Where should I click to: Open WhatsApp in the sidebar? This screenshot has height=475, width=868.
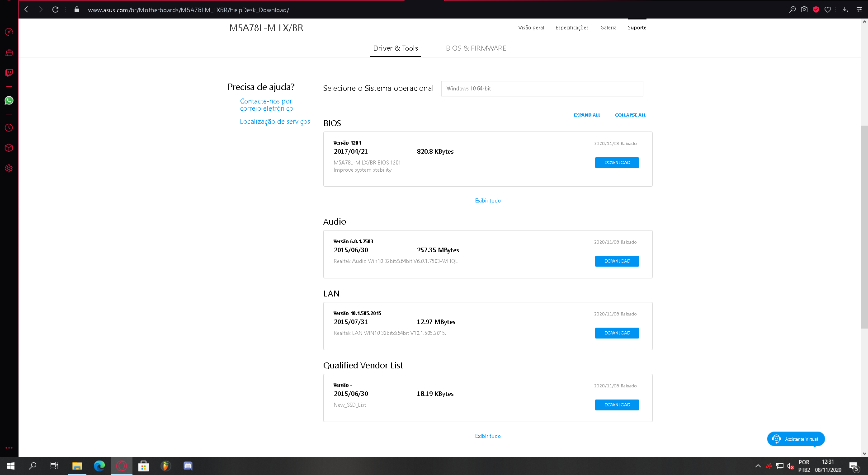pos(9,100)
